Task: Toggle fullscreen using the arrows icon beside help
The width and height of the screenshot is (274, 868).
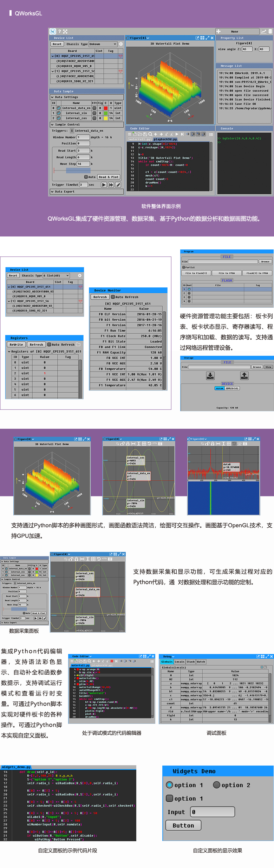Action: (x=65, y=32)
